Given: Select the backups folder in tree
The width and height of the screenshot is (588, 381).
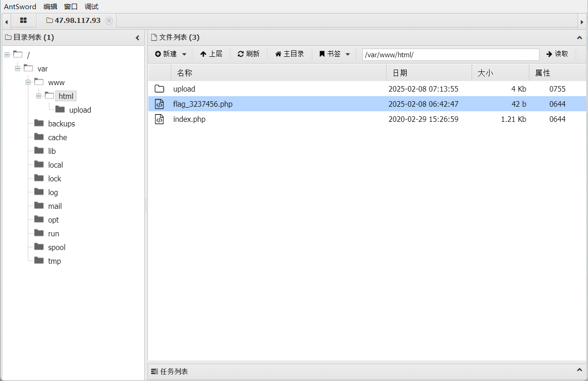Looking at the screenshot, I should 61,124.
